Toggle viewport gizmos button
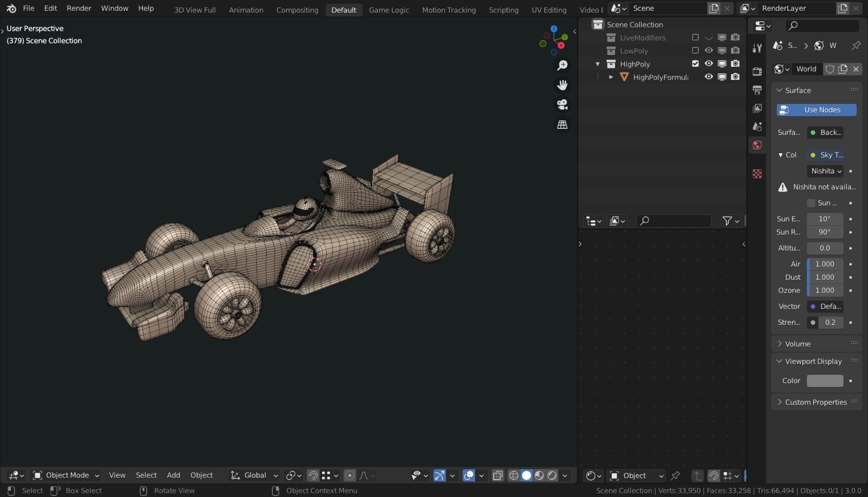 (439, 475)
